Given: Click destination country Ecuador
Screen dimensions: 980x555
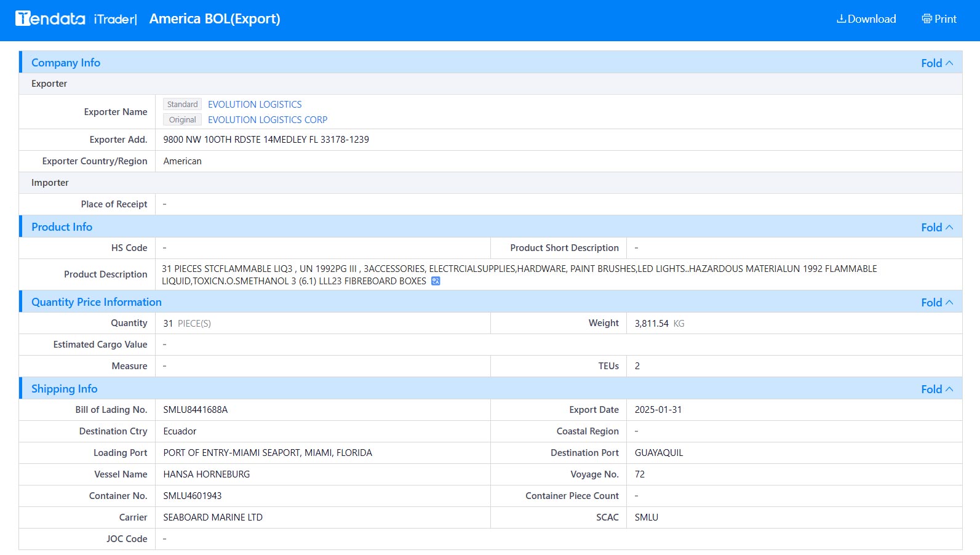Looking at the screenshot, I should 180,431.
